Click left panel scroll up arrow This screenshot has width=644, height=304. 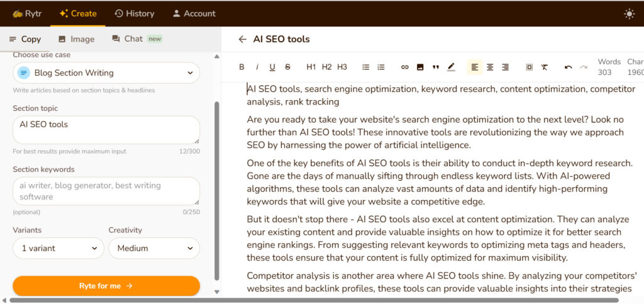tap(217, 56)
